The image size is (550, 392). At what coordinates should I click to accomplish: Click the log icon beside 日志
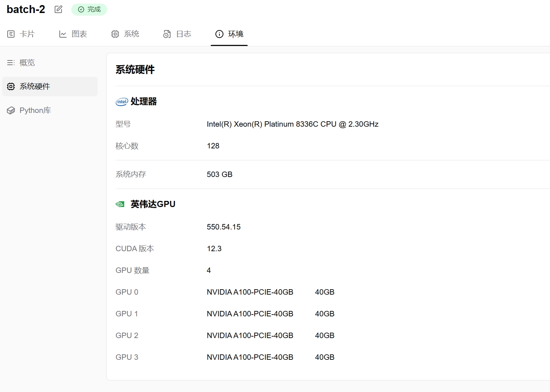tap(167, 34)
